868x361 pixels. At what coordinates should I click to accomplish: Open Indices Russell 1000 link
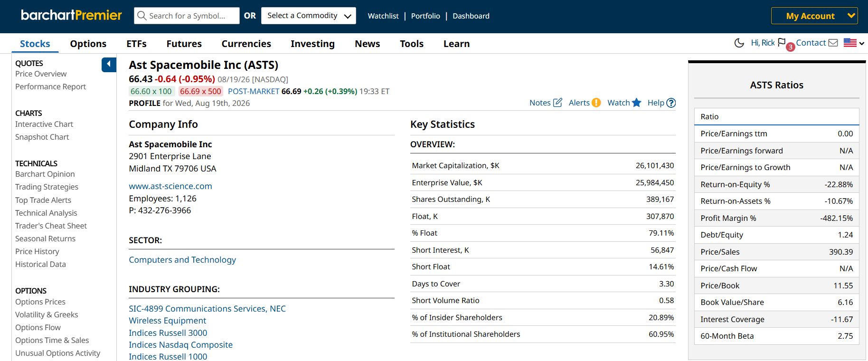pos(168,356)
